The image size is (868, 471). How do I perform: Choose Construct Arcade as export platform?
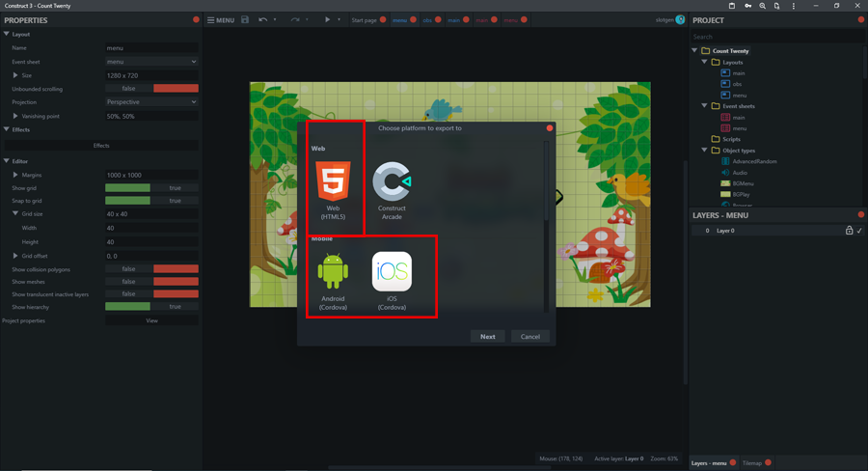click(x=392, y=190)
